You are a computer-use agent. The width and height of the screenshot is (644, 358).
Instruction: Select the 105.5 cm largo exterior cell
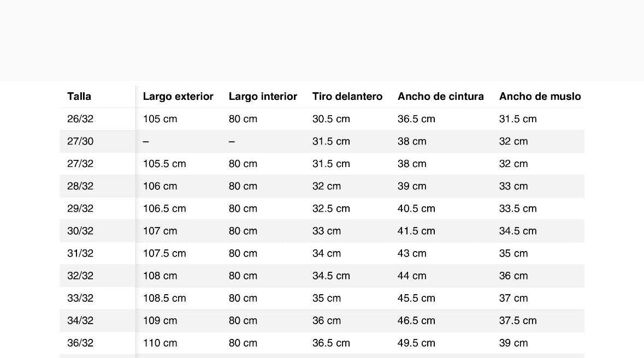click(x=164, y=164)
